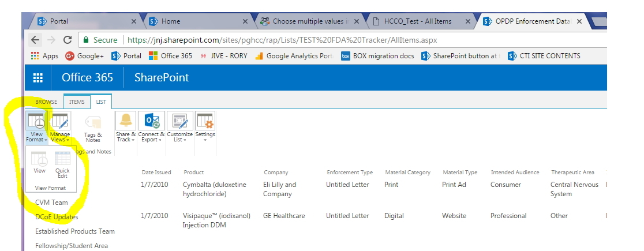This screenshot has width=644, height=251.
Task: Click the Share & Track bell icon
Action: [x=126, y=122]
